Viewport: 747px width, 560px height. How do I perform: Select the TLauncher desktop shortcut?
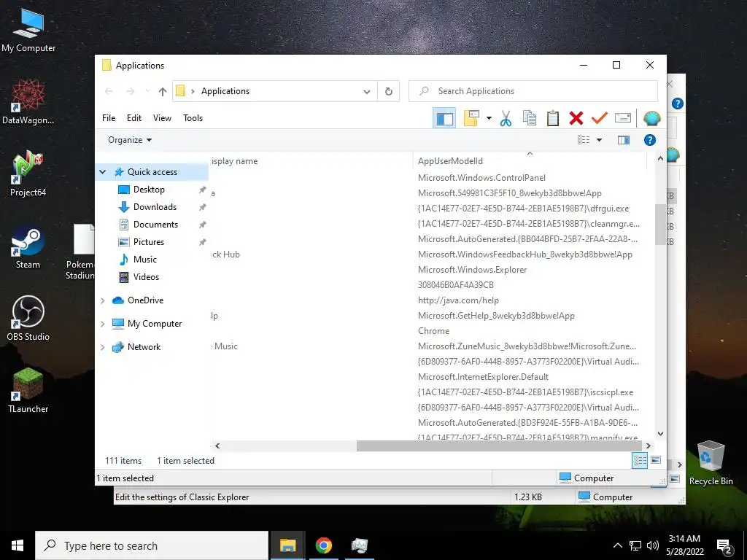click(28, 391)
